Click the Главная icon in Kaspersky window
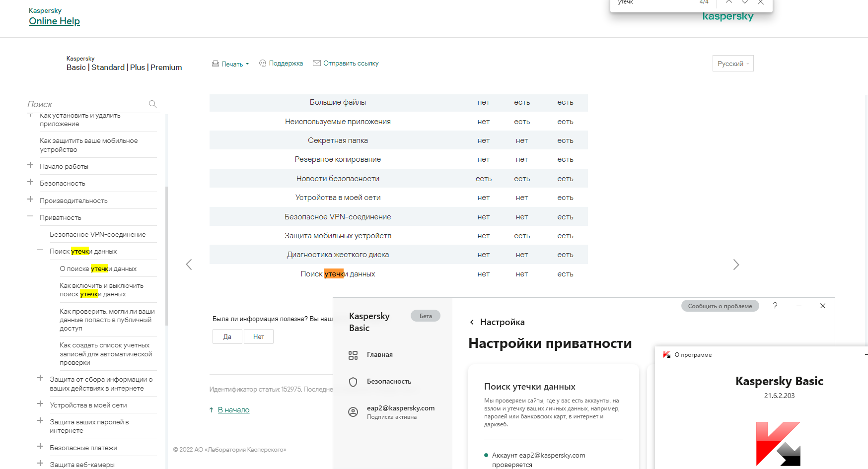 pyautogui.click(x=353, y=355)
